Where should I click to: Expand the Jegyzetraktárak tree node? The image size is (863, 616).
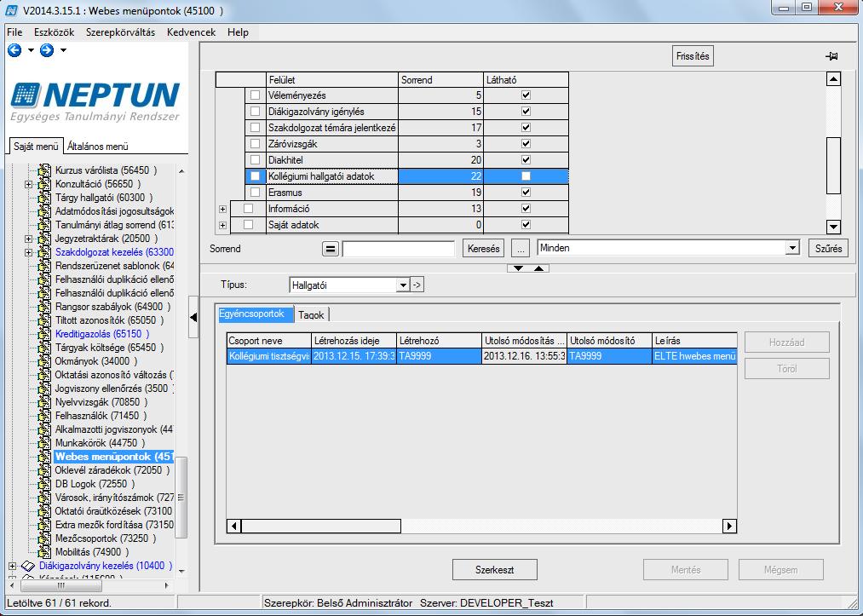(x=29, y=239)
